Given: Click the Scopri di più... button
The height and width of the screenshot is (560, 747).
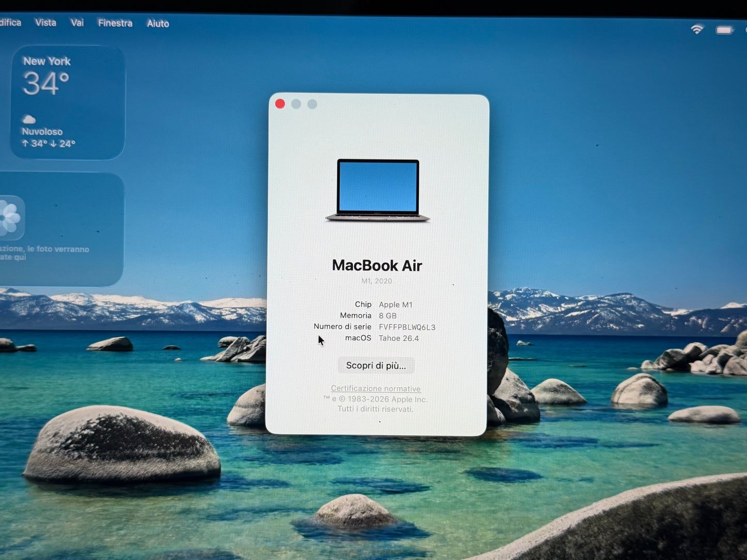Looking at the screenshot, I should point(376,365).
